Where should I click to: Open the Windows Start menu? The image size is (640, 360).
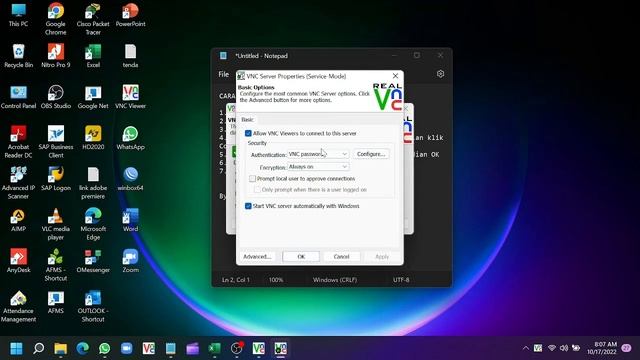pyautogui.click(x=16, y=349)
